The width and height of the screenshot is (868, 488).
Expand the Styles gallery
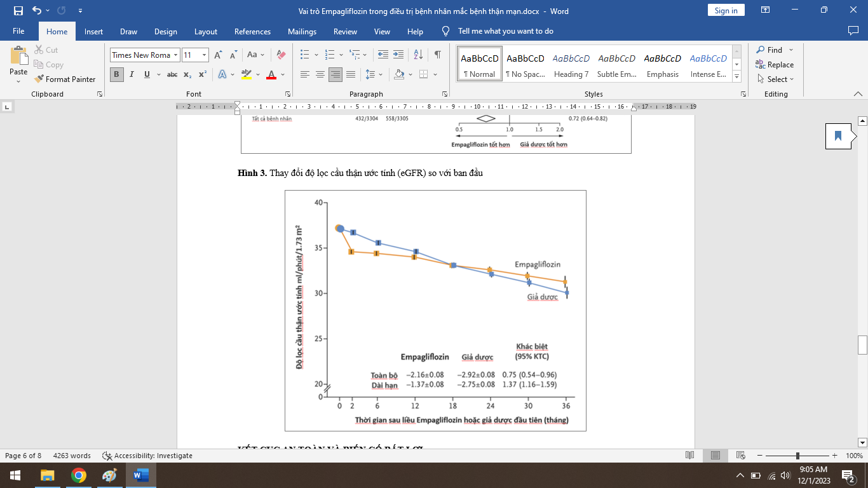point(737,77)
